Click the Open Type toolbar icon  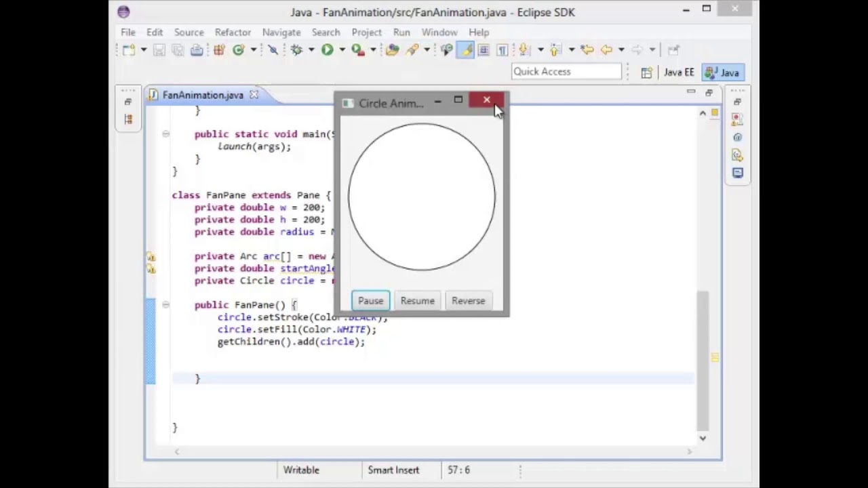coord(392,49)
